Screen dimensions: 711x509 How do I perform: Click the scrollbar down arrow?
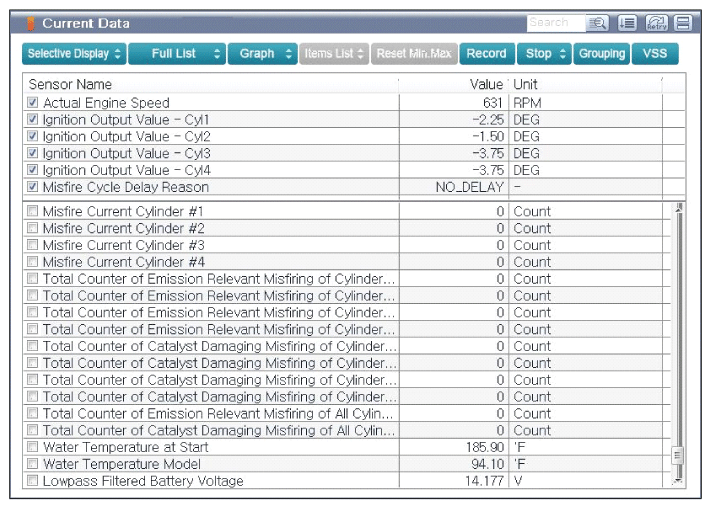678,481
